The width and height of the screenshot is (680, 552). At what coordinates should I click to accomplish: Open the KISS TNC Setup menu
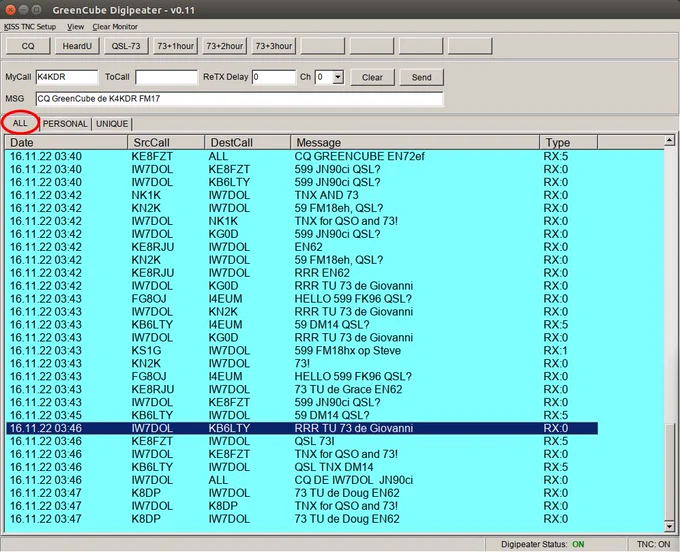coord(30,27)
